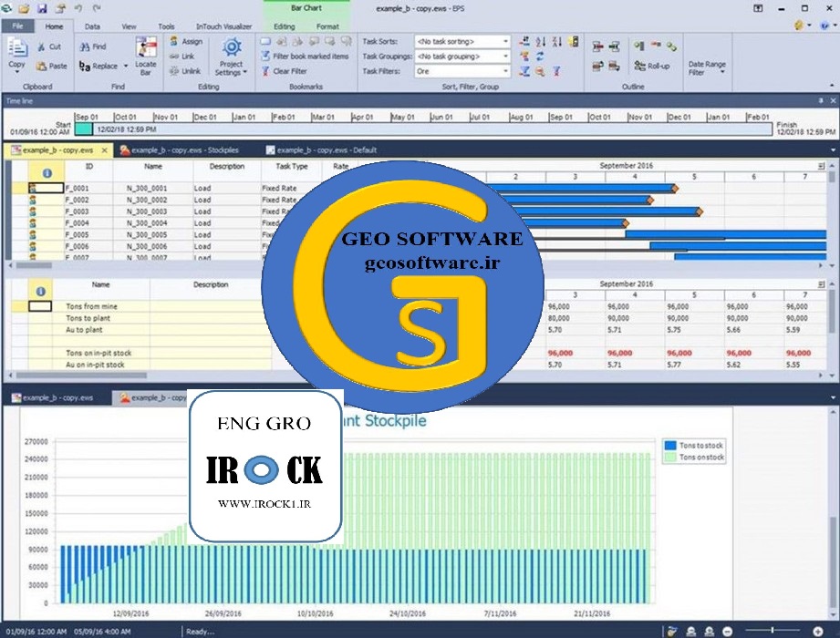Viewport: 840px width, 638px height.
Task: Open the InTouch Visualizer ribbon tab
Action: [x=223, y=26]
